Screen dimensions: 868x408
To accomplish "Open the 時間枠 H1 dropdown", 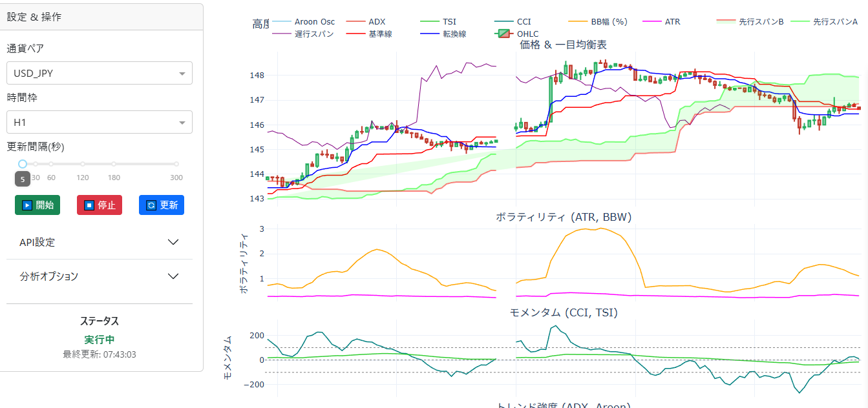I will coord(100,121).
